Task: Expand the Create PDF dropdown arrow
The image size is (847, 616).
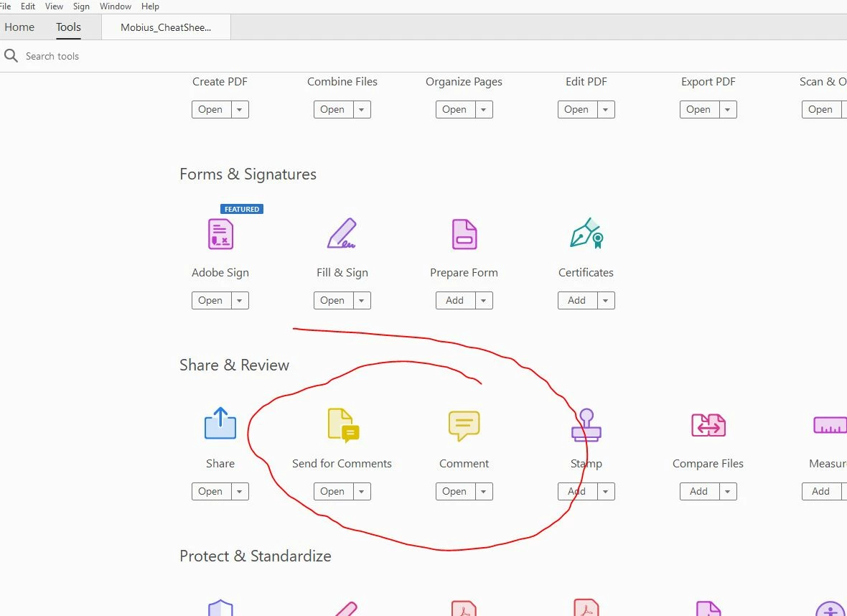Action: pos(240,110)
